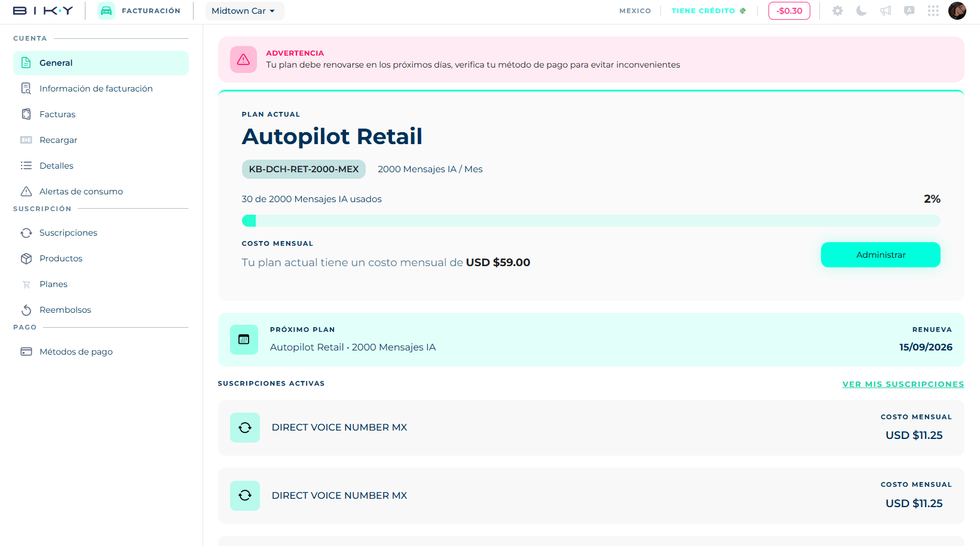The image size is (980, 546).
Task: Click the General document icon
Action: click(x=26, y=63)
